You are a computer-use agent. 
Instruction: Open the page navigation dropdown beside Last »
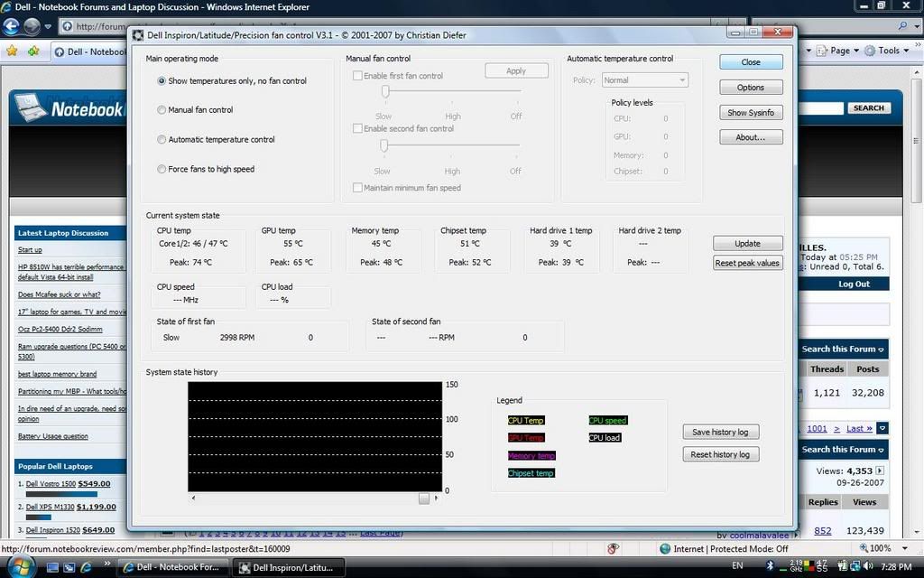click(x=882, y=428)
